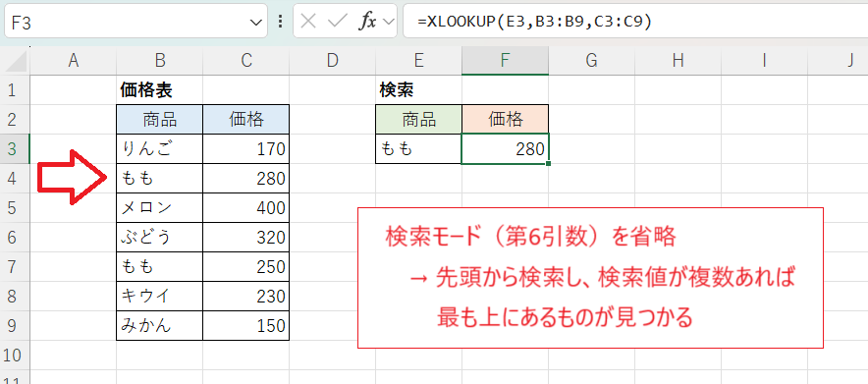
Task: Select column D header
Action: point(332,61)
